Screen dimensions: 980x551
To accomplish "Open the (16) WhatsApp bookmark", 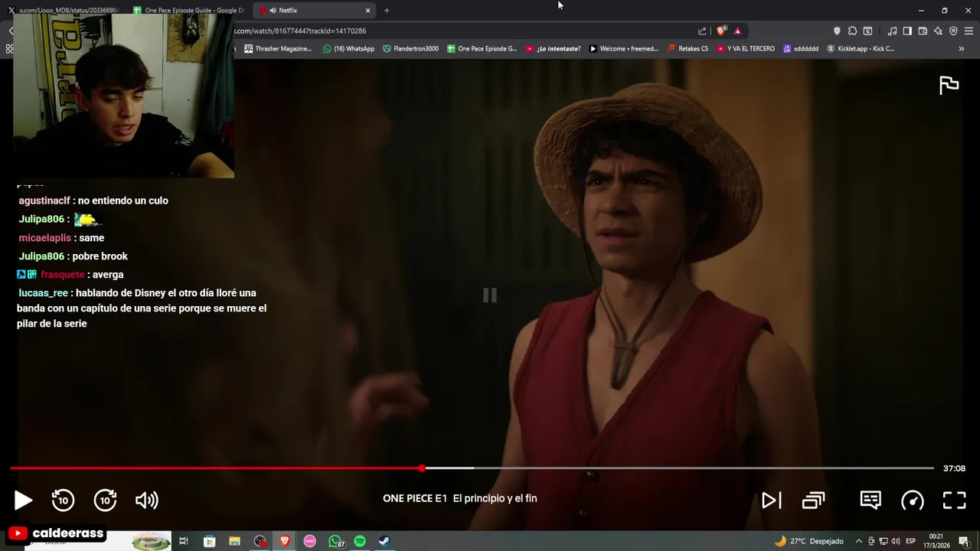I will tap(348, 48).
